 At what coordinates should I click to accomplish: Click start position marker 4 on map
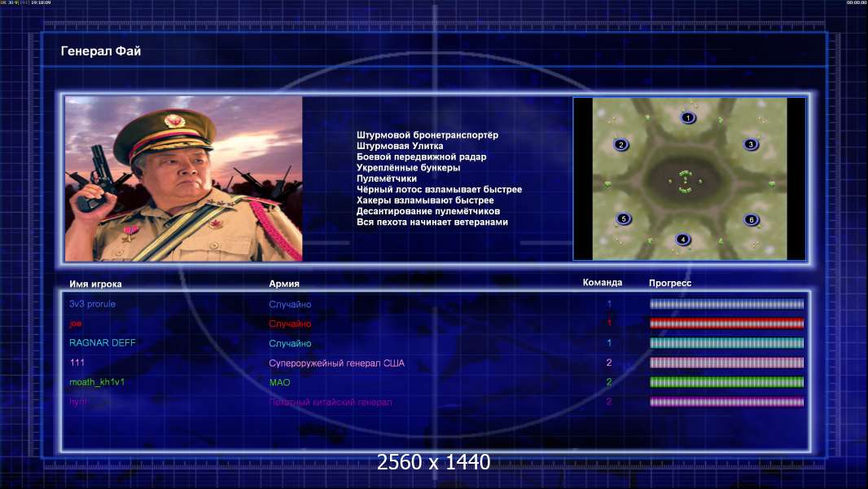682,240
